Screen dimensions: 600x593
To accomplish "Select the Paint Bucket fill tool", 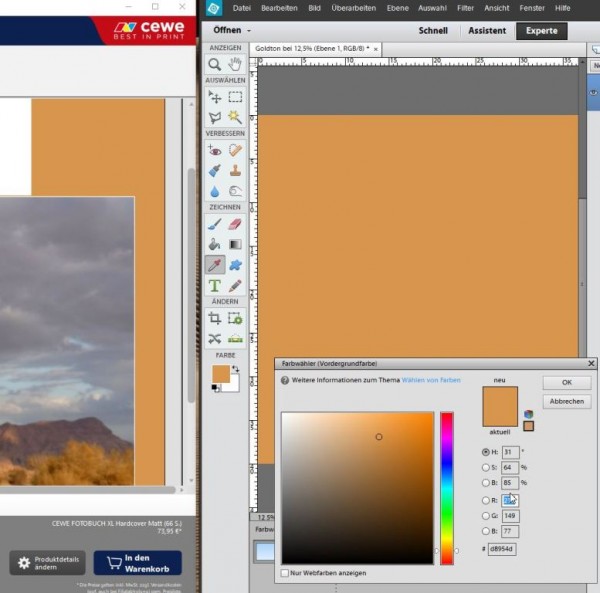I will coord(215,244).
